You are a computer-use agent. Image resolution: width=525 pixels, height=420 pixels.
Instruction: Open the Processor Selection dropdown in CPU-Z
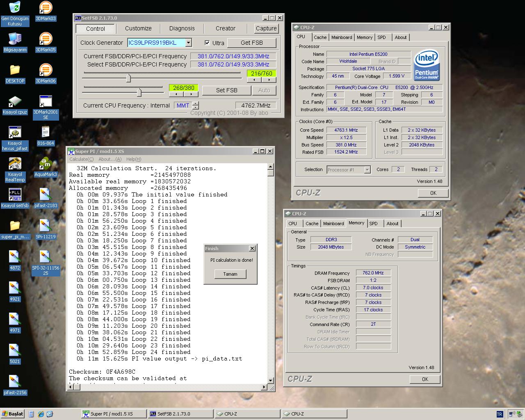pos(367,169)
